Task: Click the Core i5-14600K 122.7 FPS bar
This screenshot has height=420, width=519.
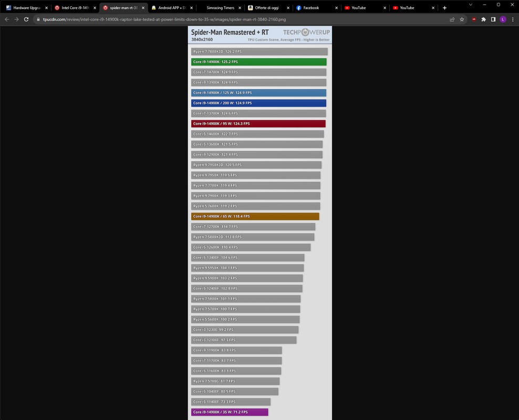Action: pos(257,134)
